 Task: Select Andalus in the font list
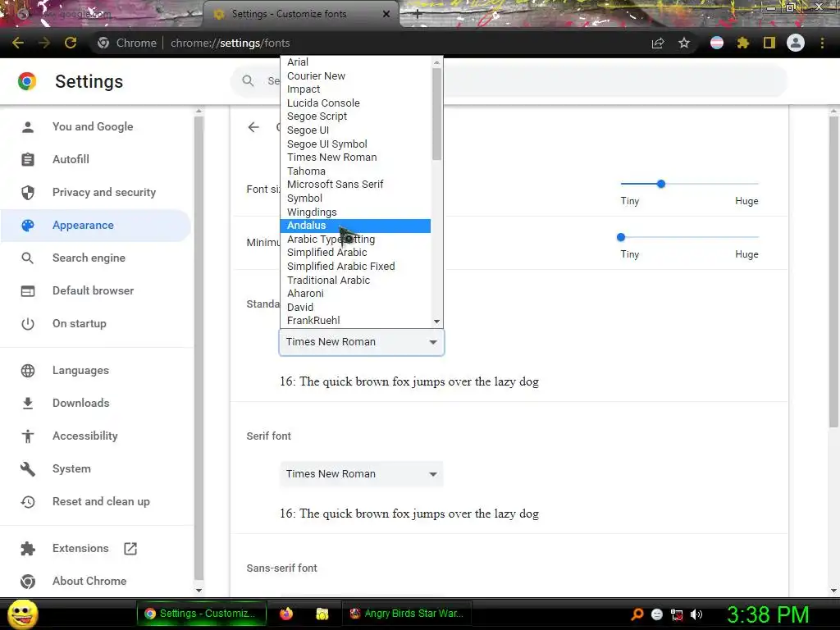[x=355, y=226]
